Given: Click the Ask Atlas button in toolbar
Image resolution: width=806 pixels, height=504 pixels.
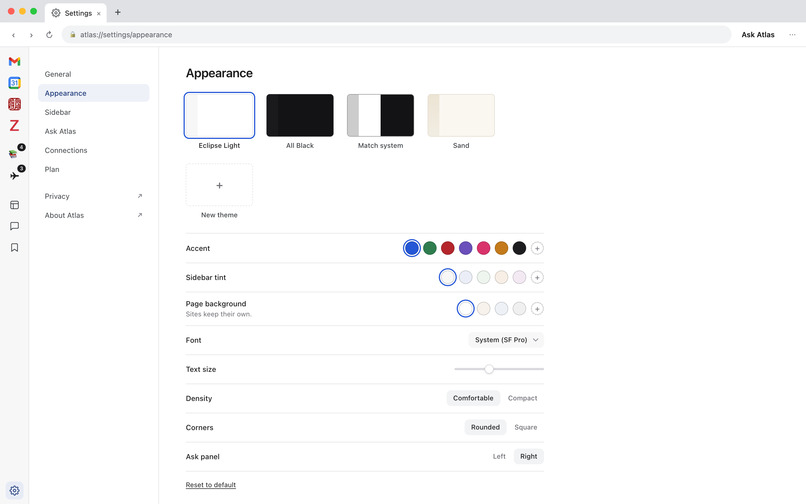Looking at the screenshot, I should tap(758, 34).
